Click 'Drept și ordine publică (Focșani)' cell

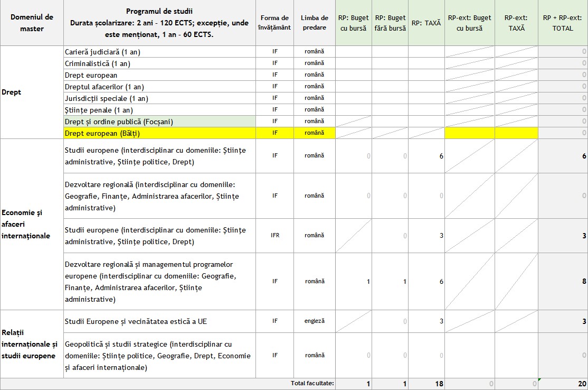pyautogui.click(x=160, y=122)
